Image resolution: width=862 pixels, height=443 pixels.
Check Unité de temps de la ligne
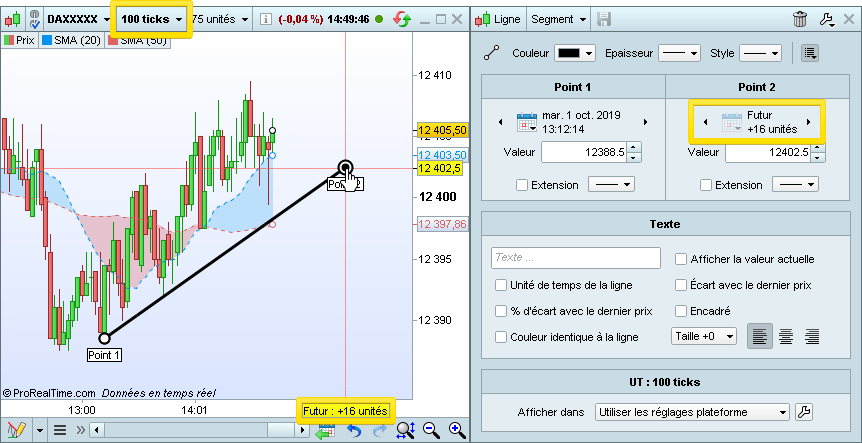[500, 285]
